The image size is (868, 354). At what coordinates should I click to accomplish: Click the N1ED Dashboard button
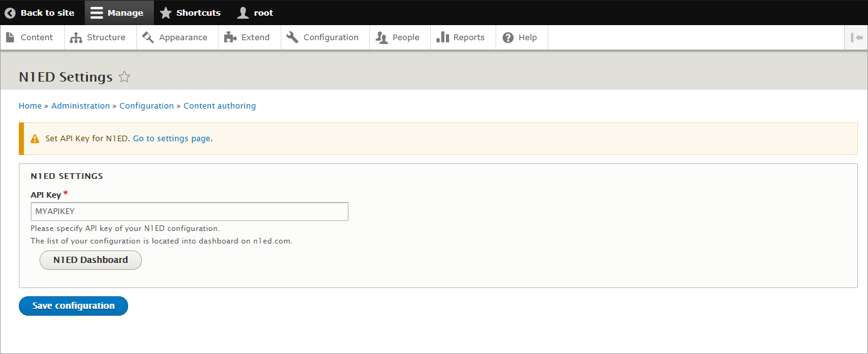(90, 260)
